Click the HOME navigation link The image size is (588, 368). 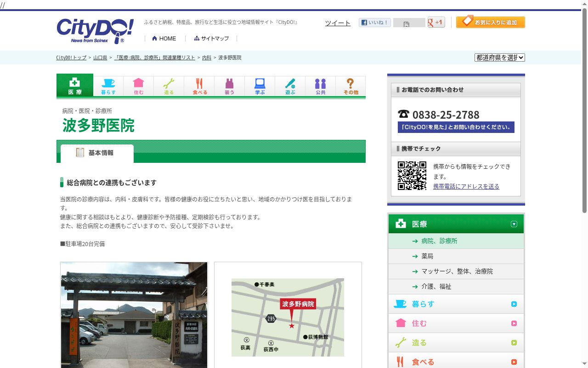164,39
